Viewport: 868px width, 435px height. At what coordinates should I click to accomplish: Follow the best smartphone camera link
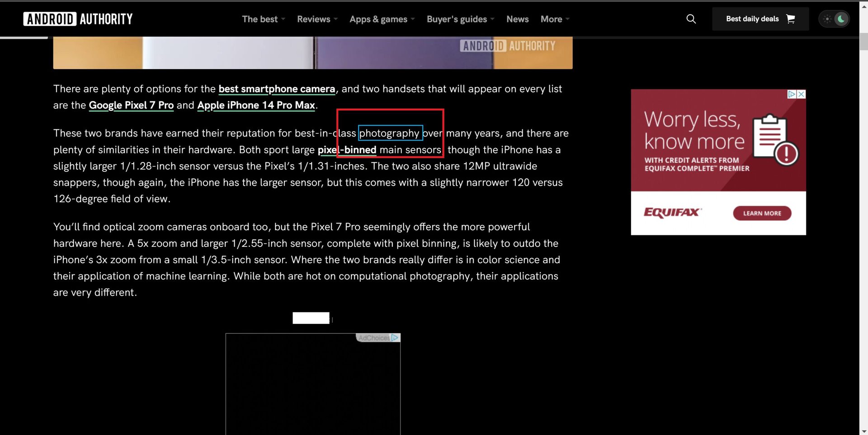click(277, 89)
